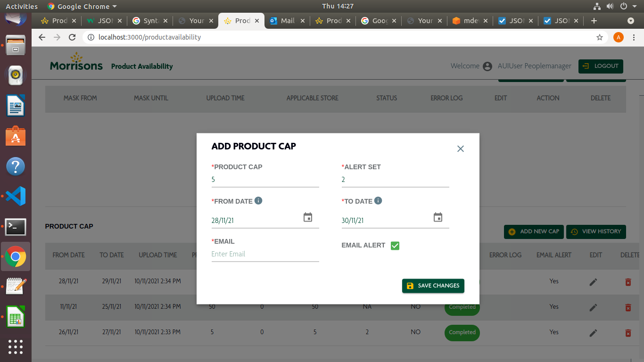
Task: Open the Activities overview
Action: point(22,6)
